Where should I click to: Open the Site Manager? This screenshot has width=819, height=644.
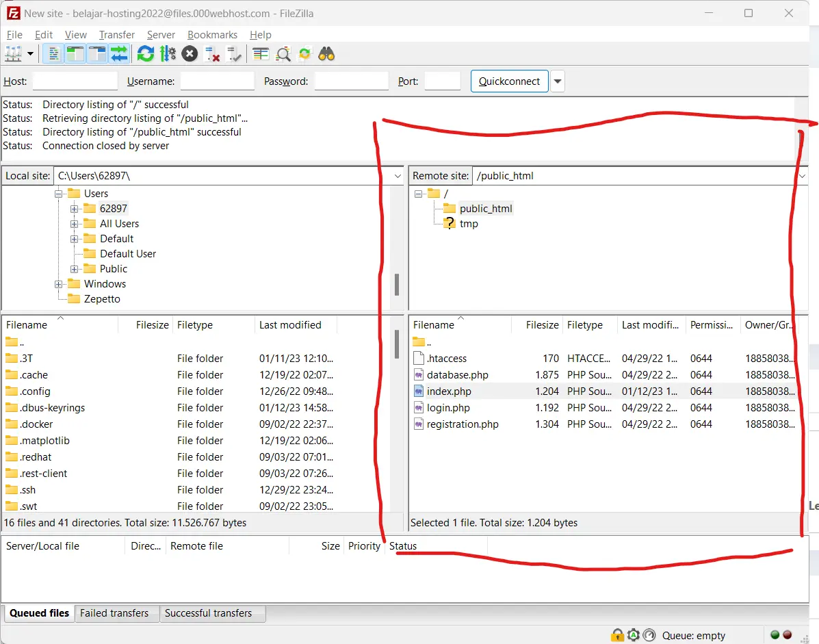click(x=13, y=54)
